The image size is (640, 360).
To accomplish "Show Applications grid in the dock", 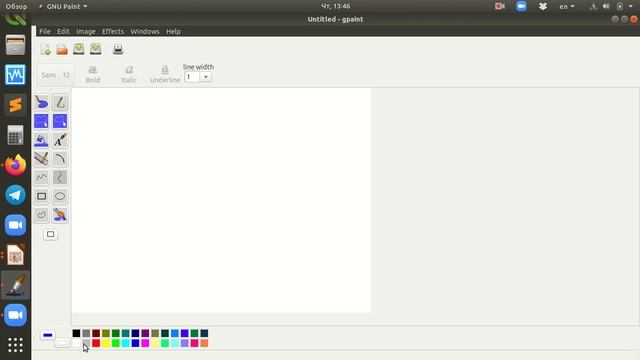I will pos(16,345).
